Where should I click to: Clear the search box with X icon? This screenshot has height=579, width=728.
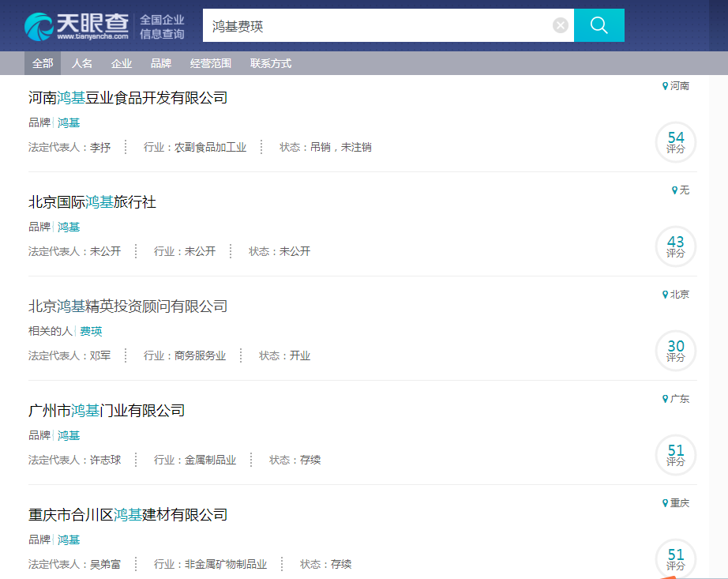[561, 25]
